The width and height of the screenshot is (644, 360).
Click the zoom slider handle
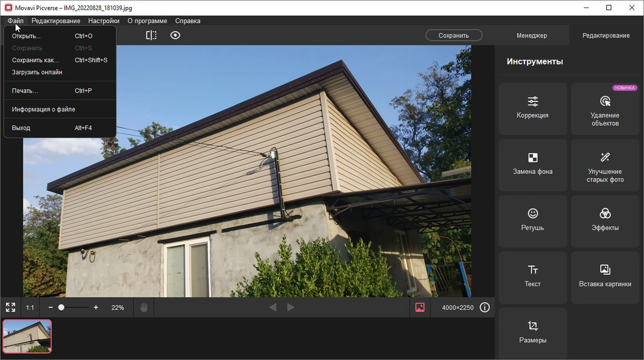coord(61,307)
